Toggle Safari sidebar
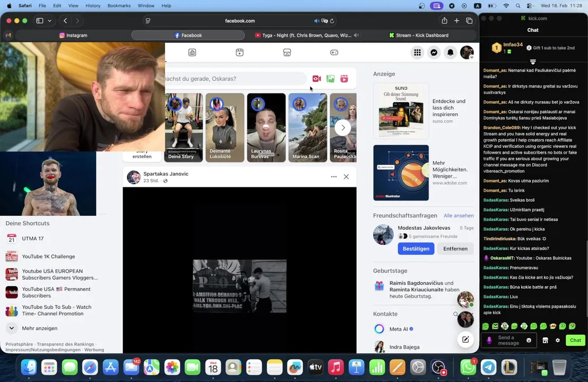 [40, 21]
